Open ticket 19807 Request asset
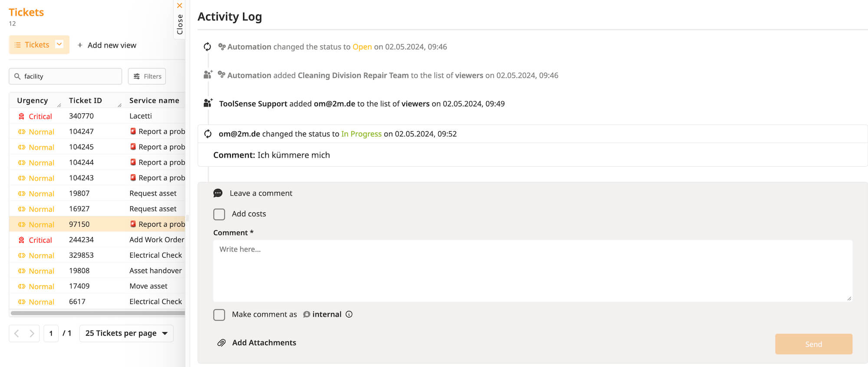 97,193
